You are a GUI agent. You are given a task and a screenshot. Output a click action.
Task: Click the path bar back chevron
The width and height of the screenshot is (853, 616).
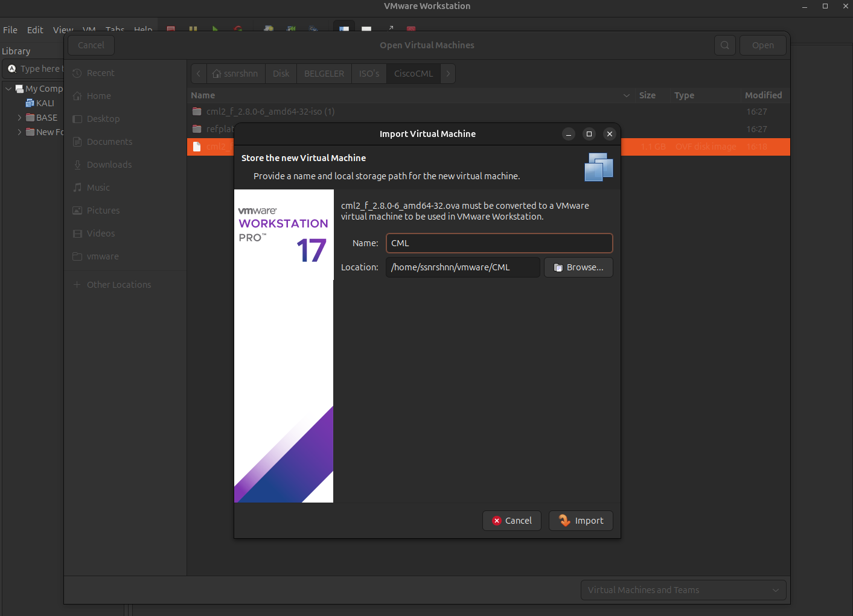(x=199, y=74)
